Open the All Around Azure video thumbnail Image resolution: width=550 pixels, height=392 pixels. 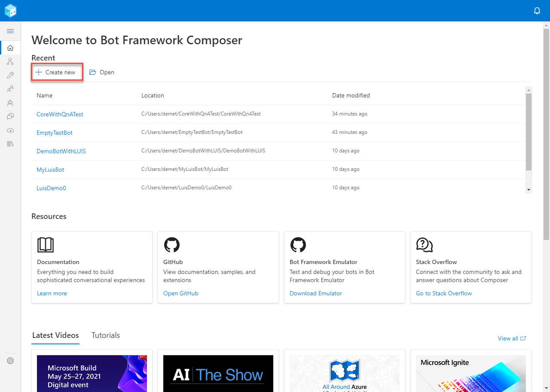[x=345, y=373]
